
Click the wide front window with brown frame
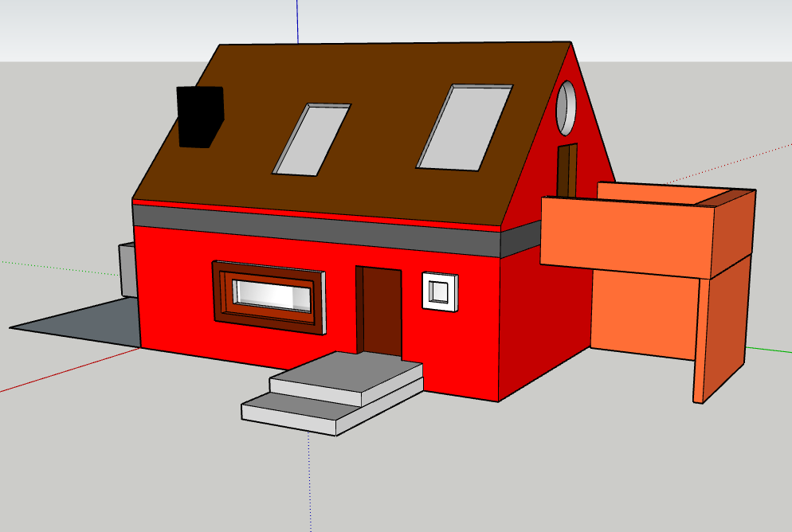pos(269,297)
